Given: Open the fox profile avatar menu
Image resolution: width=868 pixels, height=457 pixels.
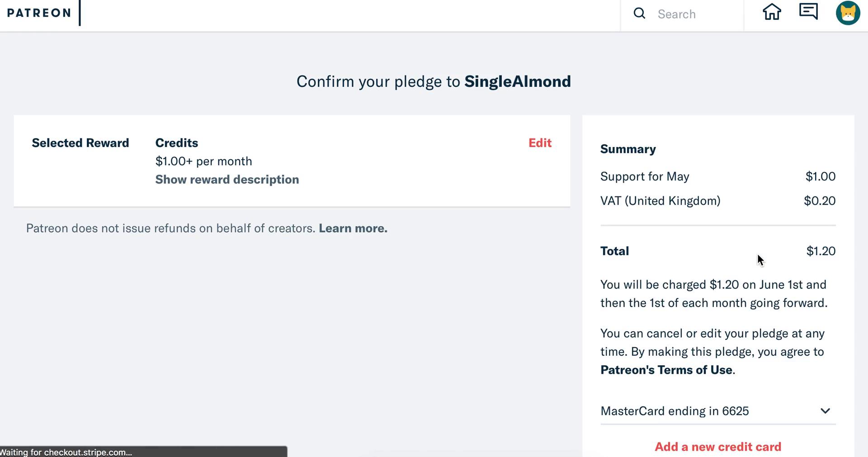Looking at the screenshot, I should tap(848, 13).
